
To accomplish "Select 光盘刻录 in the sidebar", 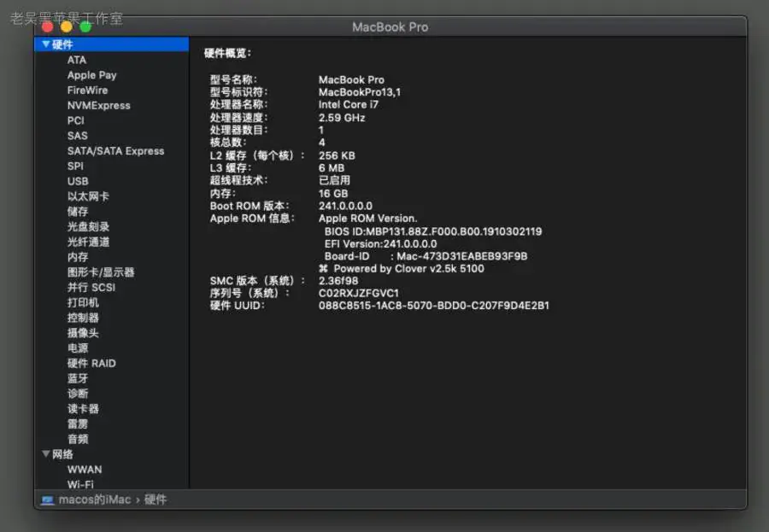I will [88, 227].
